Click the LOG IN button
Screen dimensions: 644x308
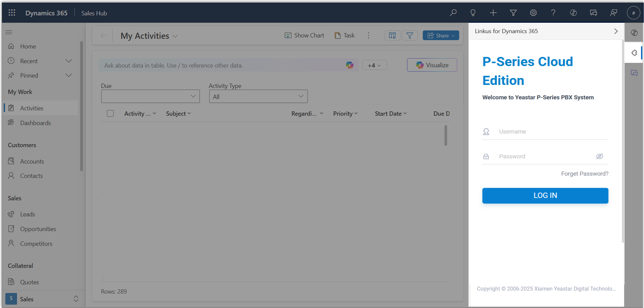point(545,196)
